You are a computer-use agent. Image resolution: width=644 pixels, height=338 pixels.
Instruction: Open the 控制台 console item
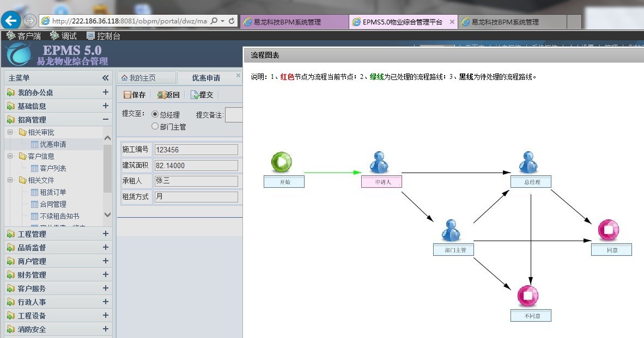pos(103,36)
